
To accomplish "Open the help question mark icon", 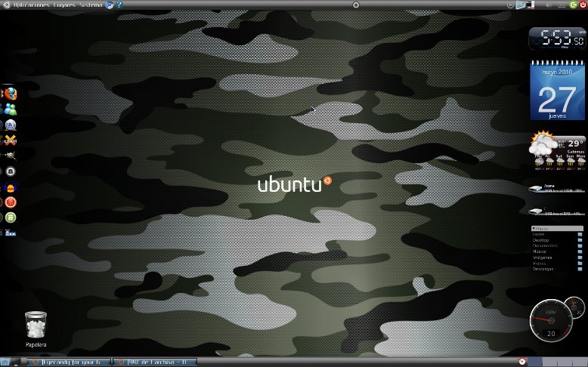I will (119, 5).
